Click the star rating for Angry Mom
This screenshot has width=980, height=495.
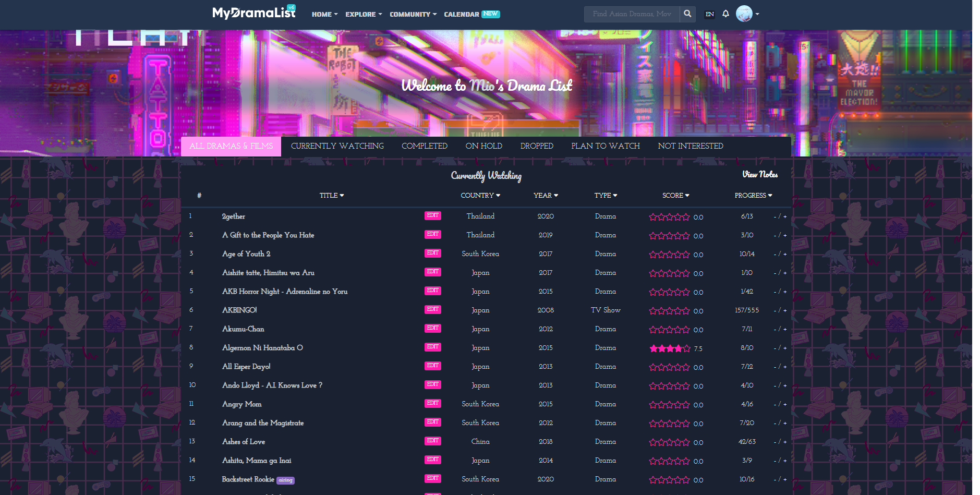(669, 405)
